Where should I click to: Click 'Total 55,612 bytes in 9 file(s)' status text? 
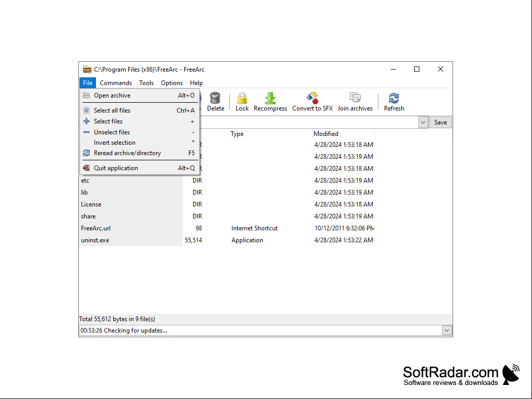(117, 319)
